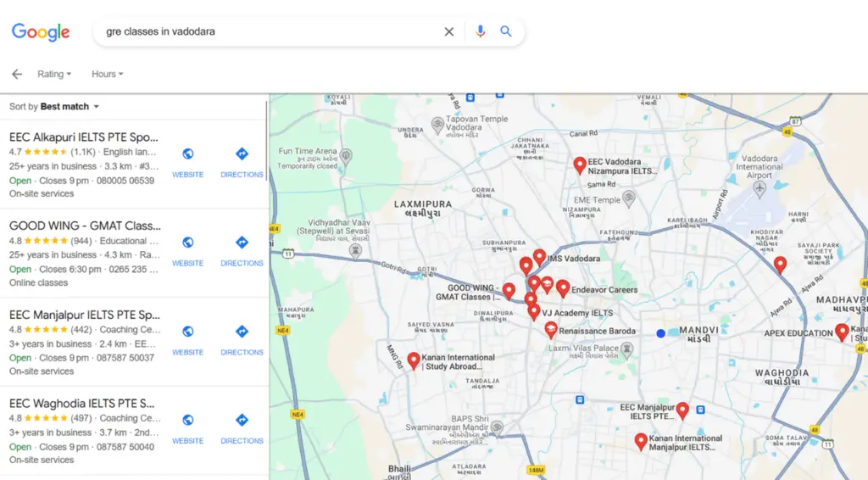Click the blue current location dot
868x480 pixels.
pyautogui.click(x=660, y=333)
